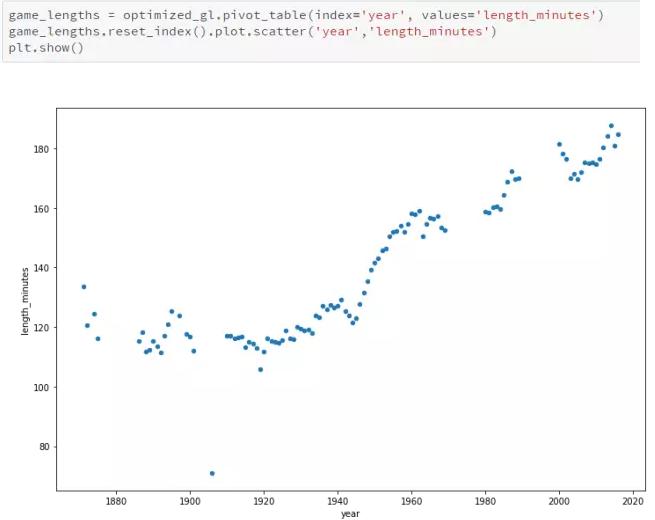This screenshot has height=520, width=655.
Task: Click the 1900 x-axis tick label
Action: pyautogui.click(x=190, y=501)
